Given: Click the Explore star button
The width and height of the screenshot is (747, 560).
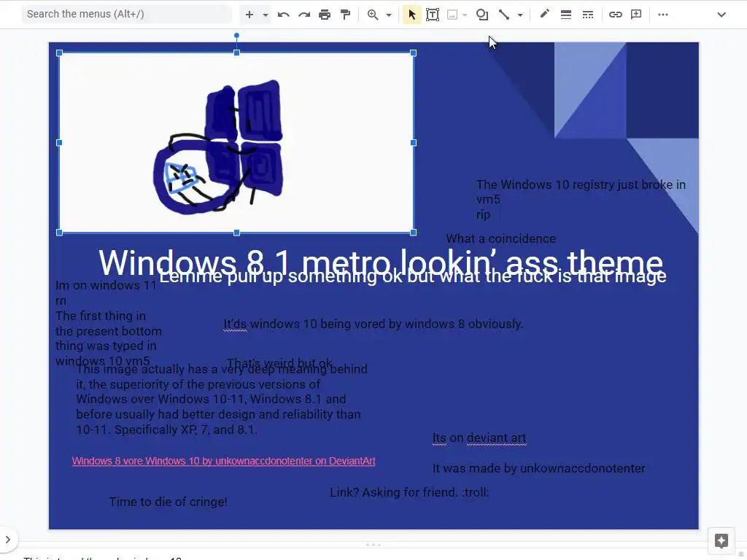Looking at the screenshot, I should pyautogui.click(x=721, y=541).
